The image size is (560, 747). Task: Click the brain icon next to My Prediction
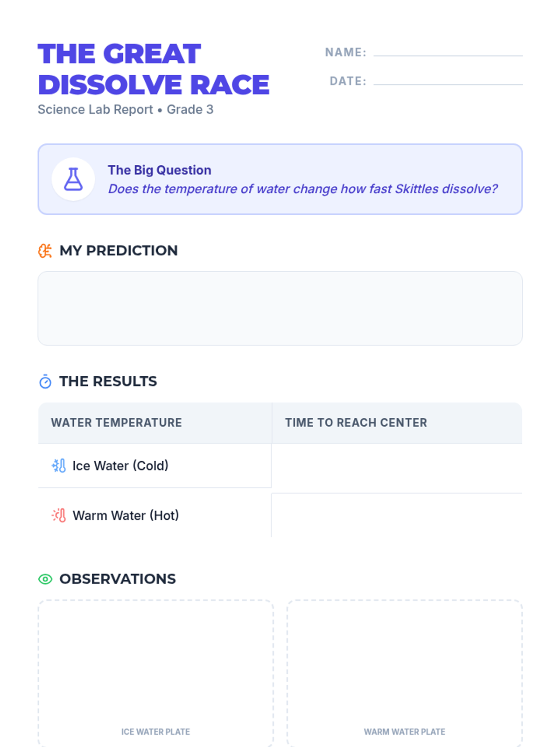45,251
